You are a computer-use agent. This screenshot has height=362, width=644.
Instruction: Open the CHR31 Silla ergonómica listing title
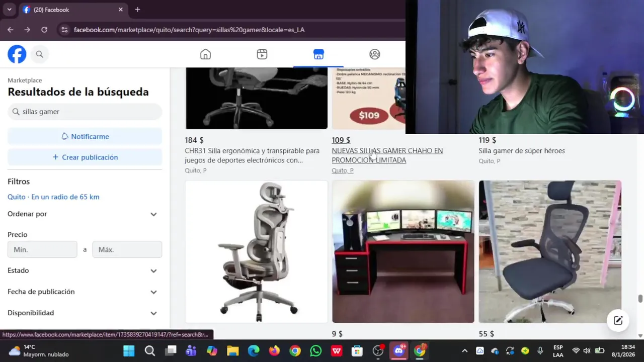tap(252, 155)
